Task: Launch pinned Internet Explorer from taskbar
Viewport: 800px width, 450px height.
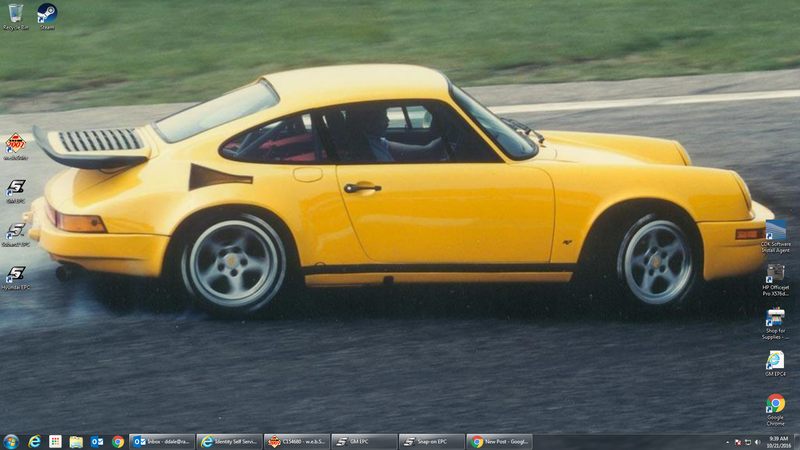Action: point(34,442)
